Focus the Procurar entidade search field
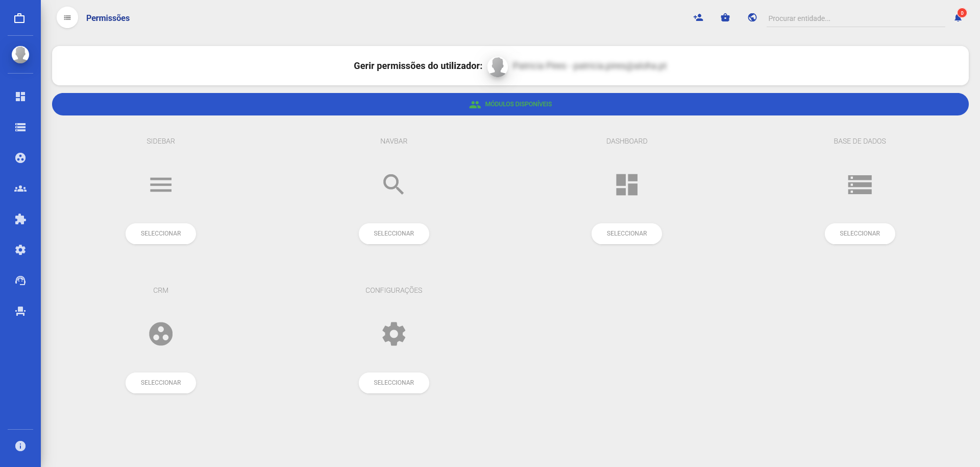The width and height of the screenshot is (980, 467). [855, 18]
